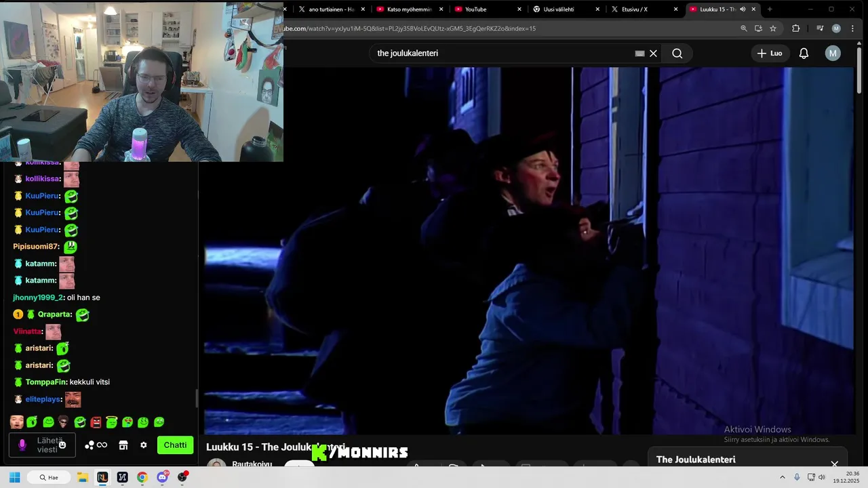Viewport: 868px width, 488px height.
Task: Click username 'Viinatta' in chat
Action: 27,331
